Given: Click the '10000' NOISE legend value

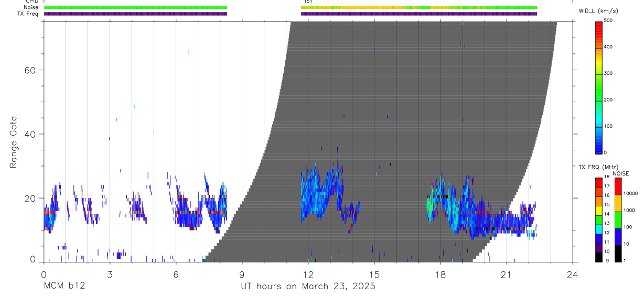Looking at the screenshot, I should 630,193.
